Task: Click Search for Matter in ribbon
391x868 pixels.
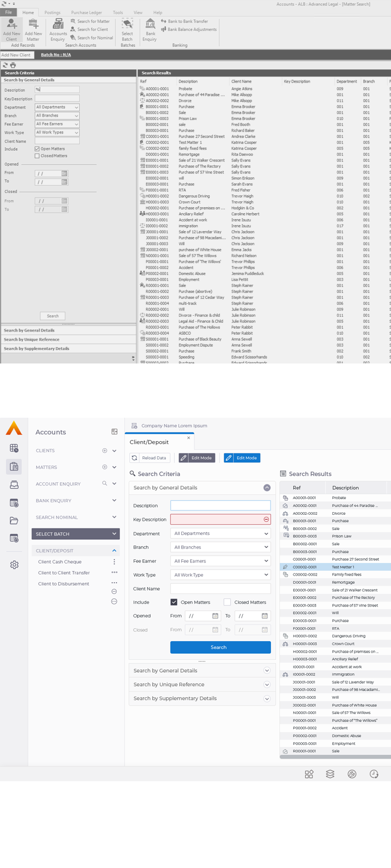Action: 90,21
